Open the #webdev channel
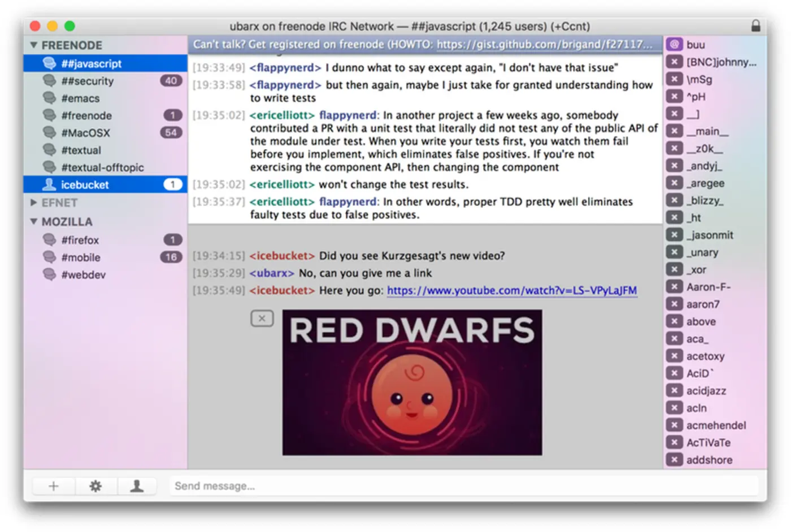 click(x=105, y=274)
